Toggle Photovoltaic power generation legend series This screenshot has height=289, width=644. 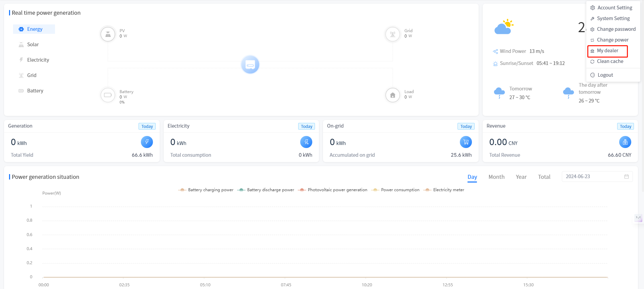[332, 190]
